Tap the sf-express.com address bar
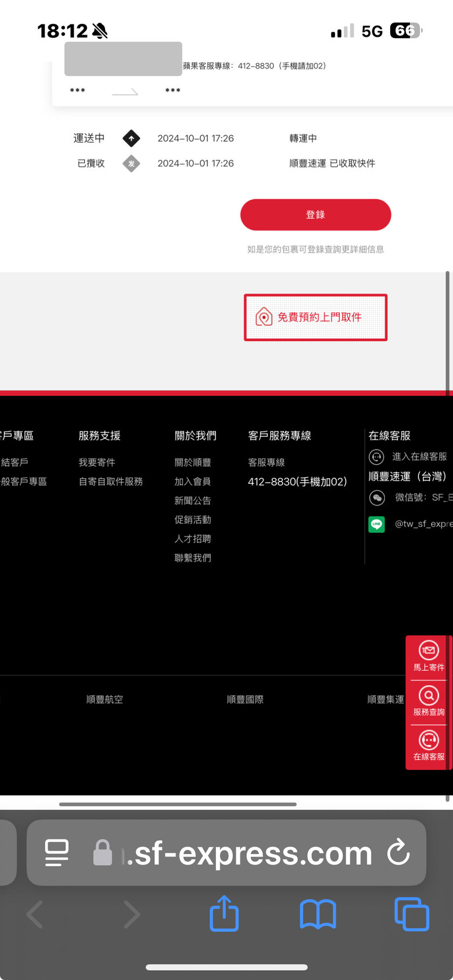The width and height of the screenshot is (453, 980). [227, 853]
